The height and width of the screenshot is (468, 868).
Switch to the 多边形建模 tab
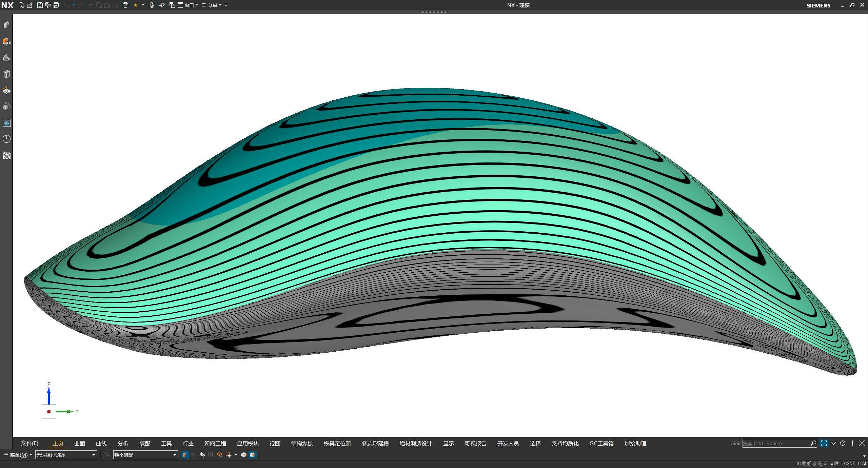[375, 443]
